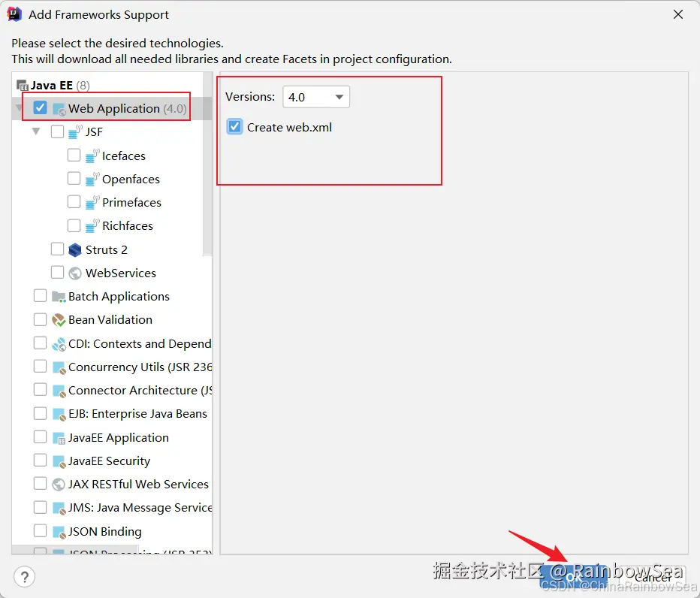Click the Struts 2 blue cube icon
The width and height of the screenshot is (700, 598).
click(x=75, y=249)
